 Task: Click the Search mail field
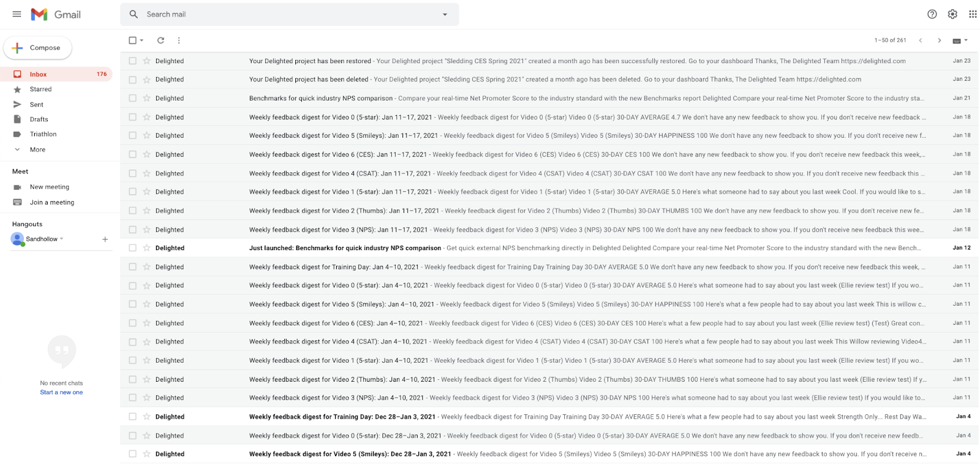click(289, 14)
